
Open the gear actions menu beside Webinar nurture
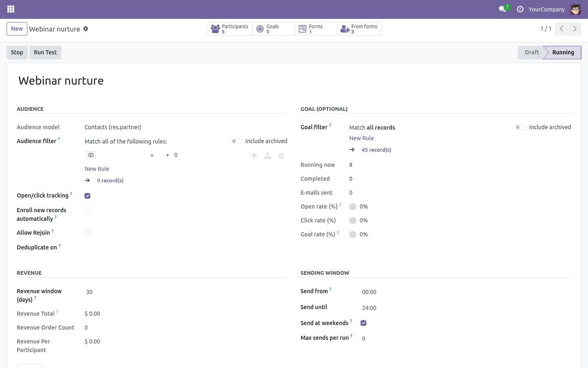click(86, 29)
